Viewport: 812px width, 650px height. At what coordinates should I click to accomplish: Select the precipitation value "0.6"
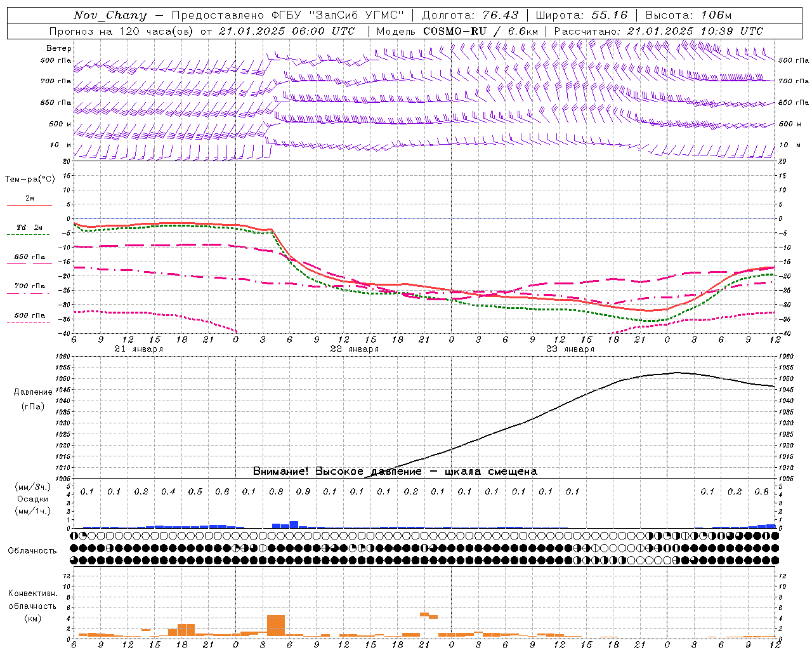coord(222,491)
